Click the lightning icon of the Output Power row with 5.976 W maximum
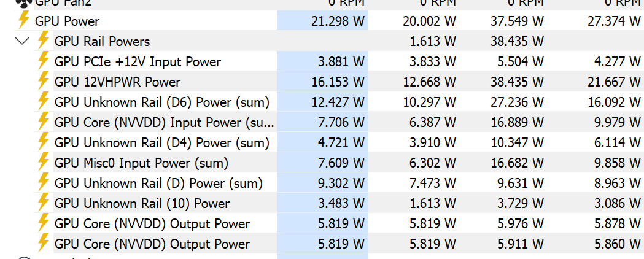 click(43, 223)
